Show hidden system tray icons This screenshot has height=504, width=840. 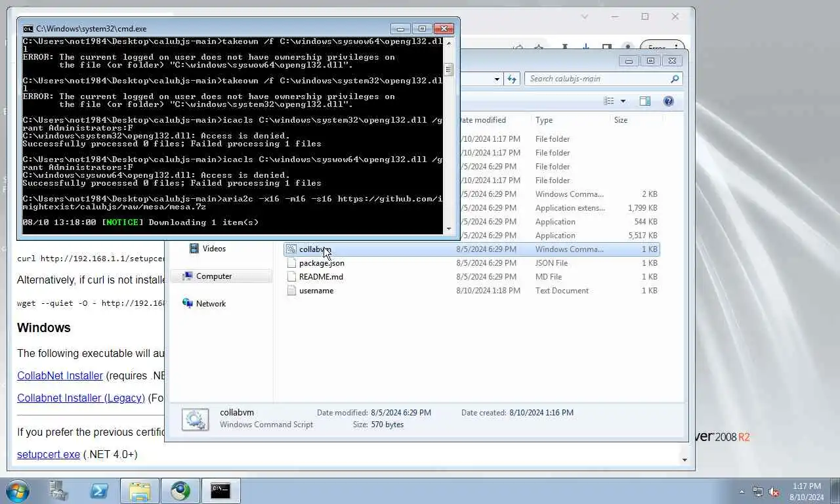click(742, 492)
